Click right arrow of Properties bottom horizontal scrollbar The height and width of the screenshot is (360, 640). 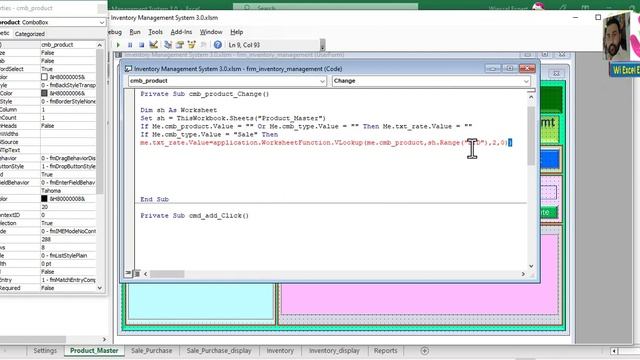(x=104, y=339)
